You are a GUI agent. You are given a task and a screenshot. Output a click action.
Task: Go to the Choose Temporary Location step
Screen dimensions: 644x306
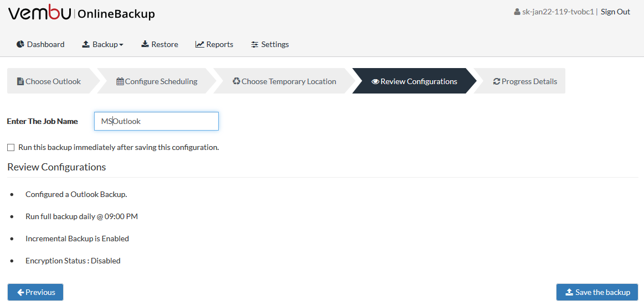(x=284, y=81)
